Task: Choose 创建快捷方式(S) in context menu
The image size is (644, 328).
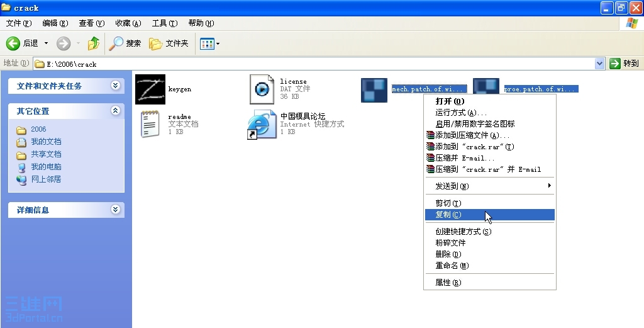Action: coord(489,232)
